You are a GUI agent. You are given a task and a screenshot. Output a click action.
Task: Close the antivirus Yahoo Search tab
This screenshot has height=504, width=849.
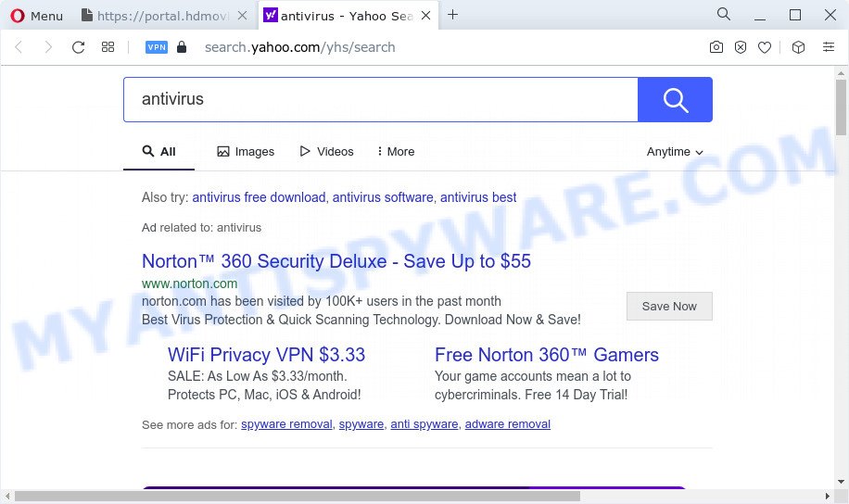click(x=426, y=16)
